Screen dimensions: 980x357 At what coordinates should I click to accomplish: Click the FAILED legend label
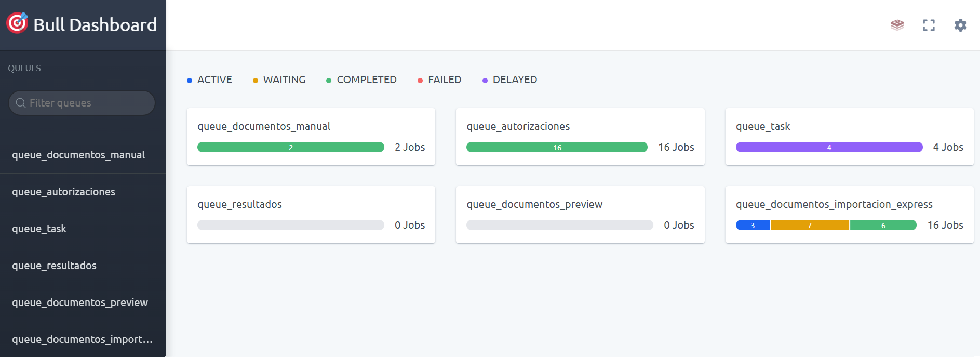pyautogui.click(x=445, y=80)
